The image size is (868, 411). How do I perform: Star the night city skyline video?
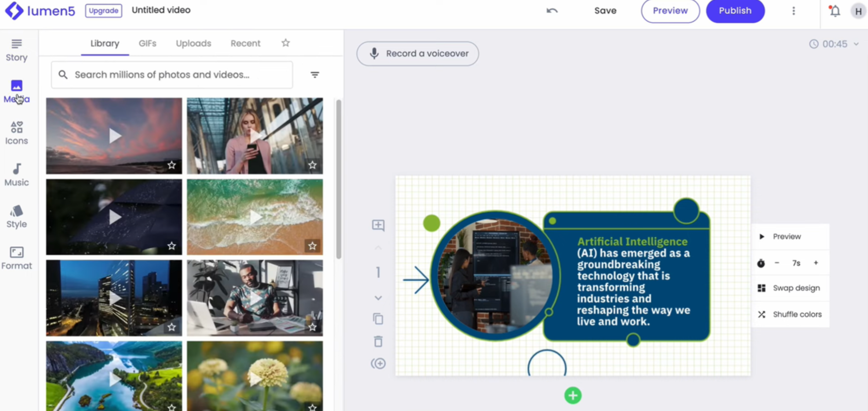(172, 327)
